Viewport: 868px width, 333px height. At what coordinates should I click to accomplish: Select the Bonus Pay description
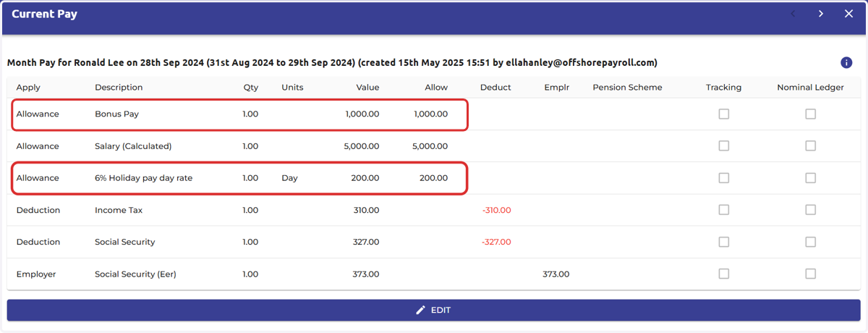click(116, 114)
